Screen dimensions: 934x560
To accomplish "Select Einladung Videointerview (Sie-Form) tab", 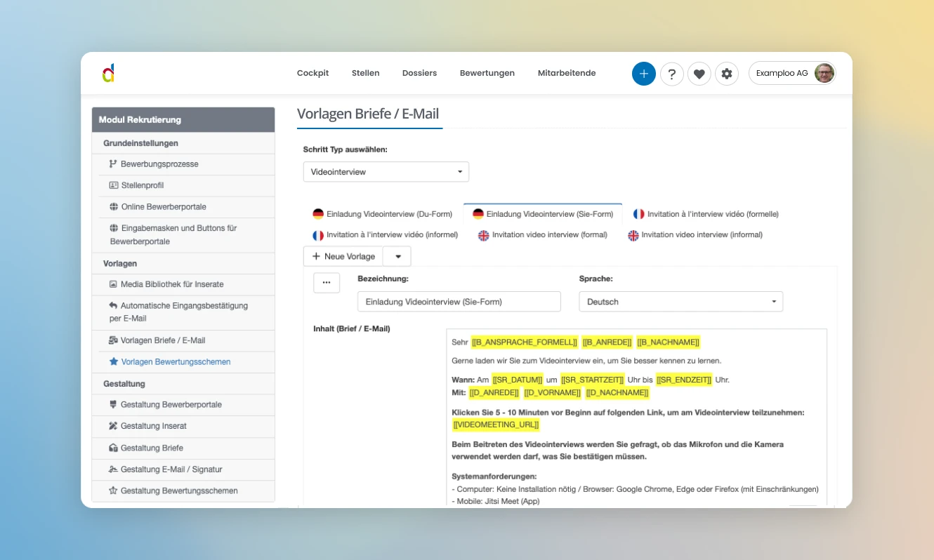I will coord(543,214).
